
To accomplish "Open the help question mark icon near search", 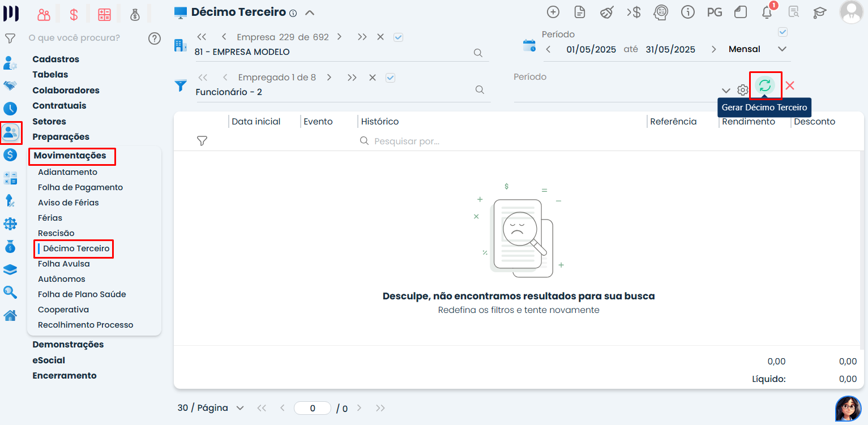I will click(x=155, y=38).
